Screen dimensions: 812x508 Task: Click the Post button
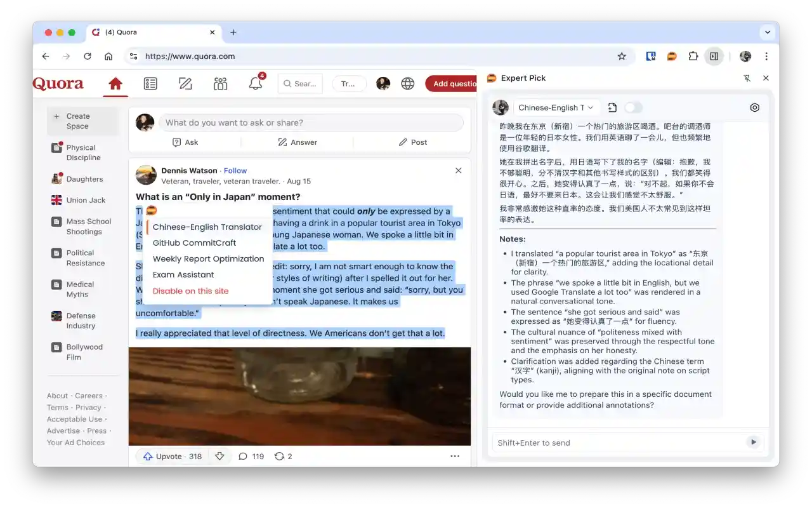coord(413,142)
